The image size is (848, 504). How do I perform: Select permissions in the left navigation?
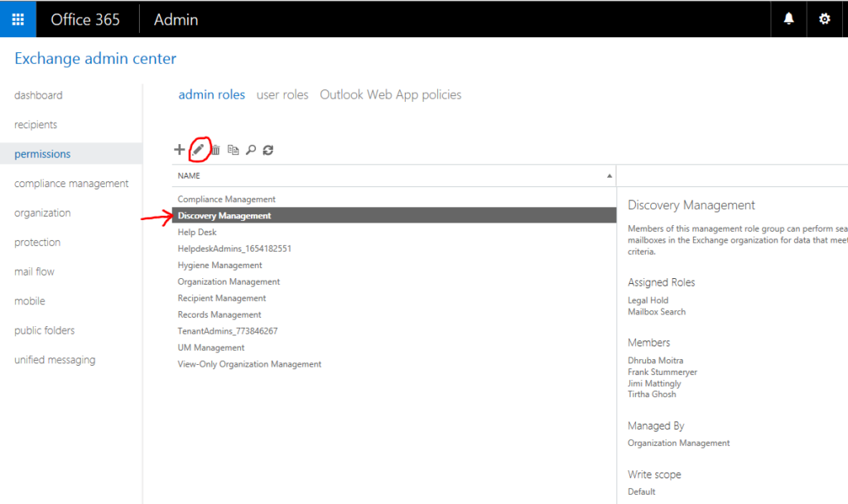(x=43, y=154)
